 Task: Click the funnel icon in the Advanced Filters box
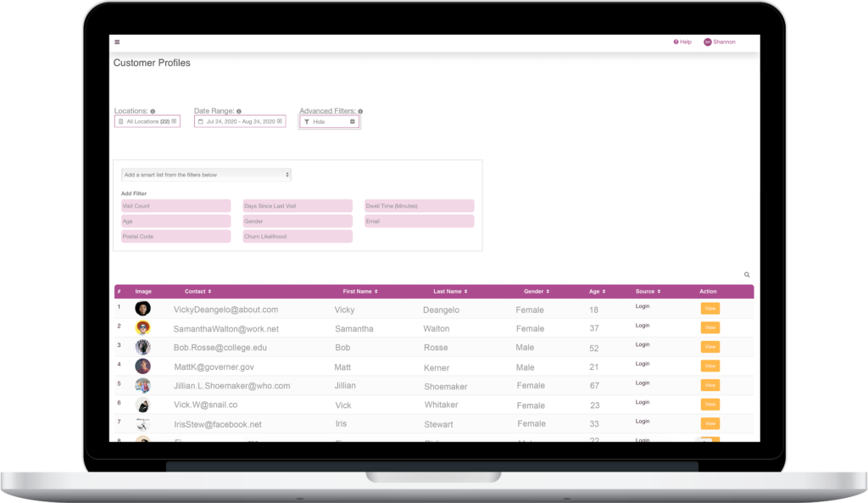306,120
